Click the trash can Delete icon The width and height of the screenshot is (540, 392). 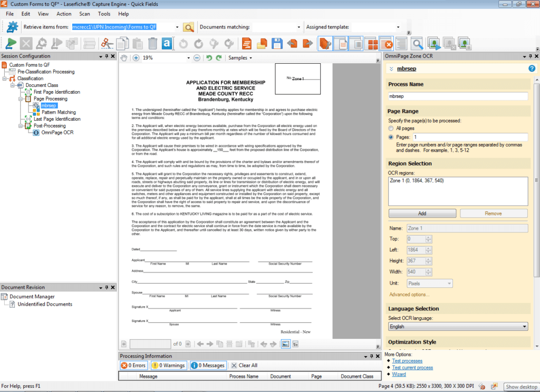click(152, 44)
